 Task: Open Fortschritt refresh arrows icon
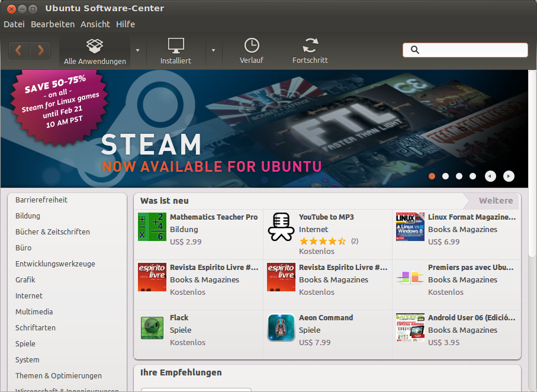[x=310, y=46]
